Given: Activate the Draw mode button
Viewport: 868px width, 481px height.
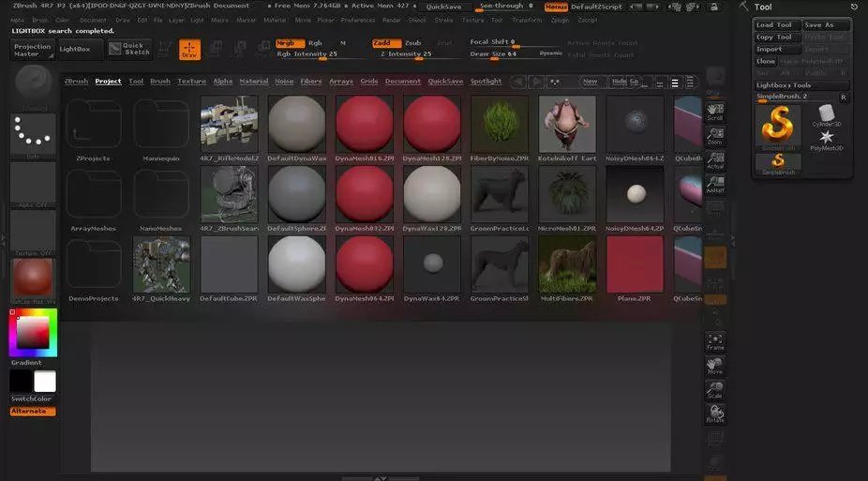Looking at the screenshot, I should point(189,50).
